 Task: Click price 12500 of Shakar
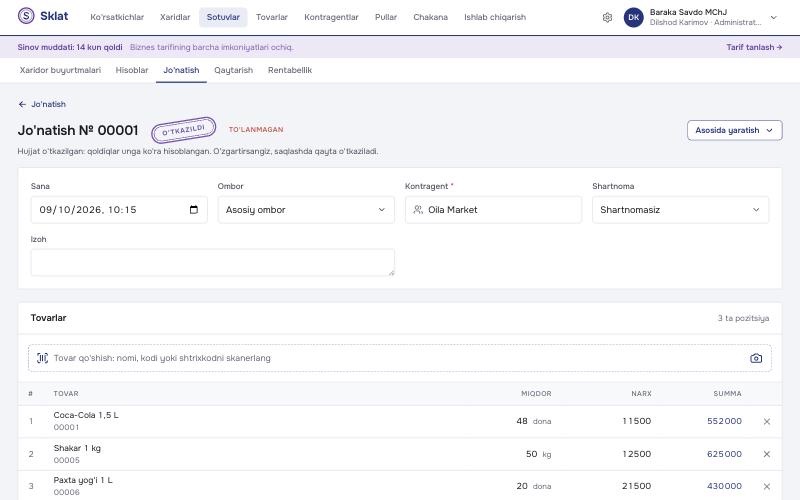pyautogui.click(x=636, y=454)
